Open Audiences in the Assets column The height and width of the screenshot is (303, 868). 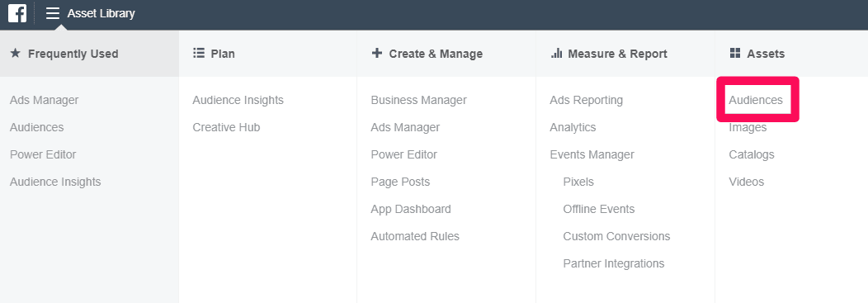click(756, 100)
